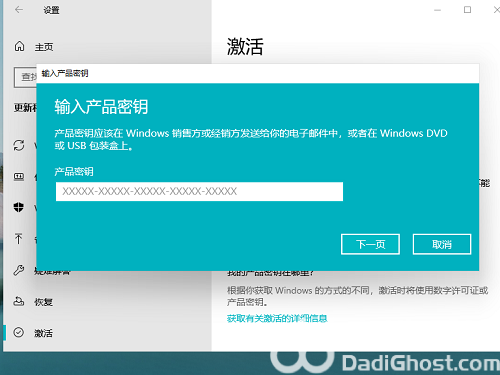The image size is (500, 375).
Task: Select the 激活 checkmark icon
Action: (x=19, y=332)
